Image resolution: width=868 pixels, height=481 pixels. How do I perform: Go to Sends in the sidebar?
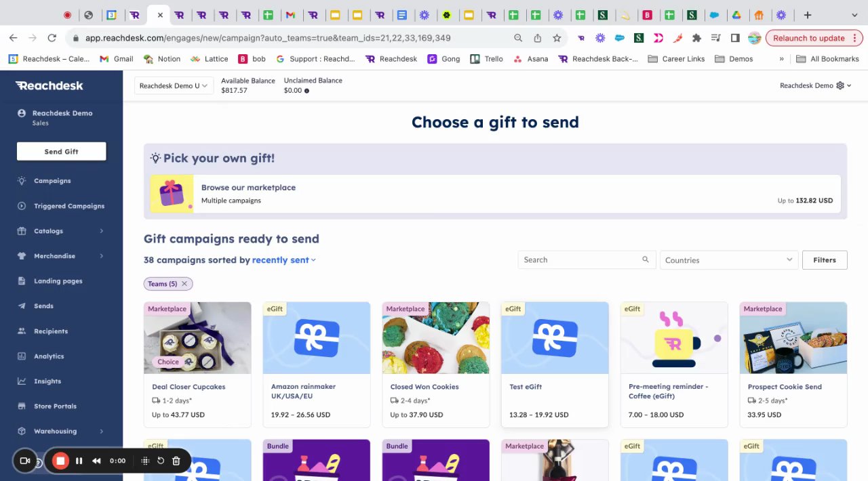(x=43, y=306)
